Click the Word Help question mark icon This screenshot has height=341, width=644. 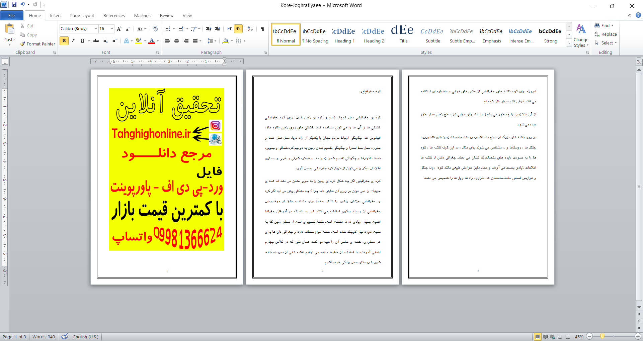[638, 15]
